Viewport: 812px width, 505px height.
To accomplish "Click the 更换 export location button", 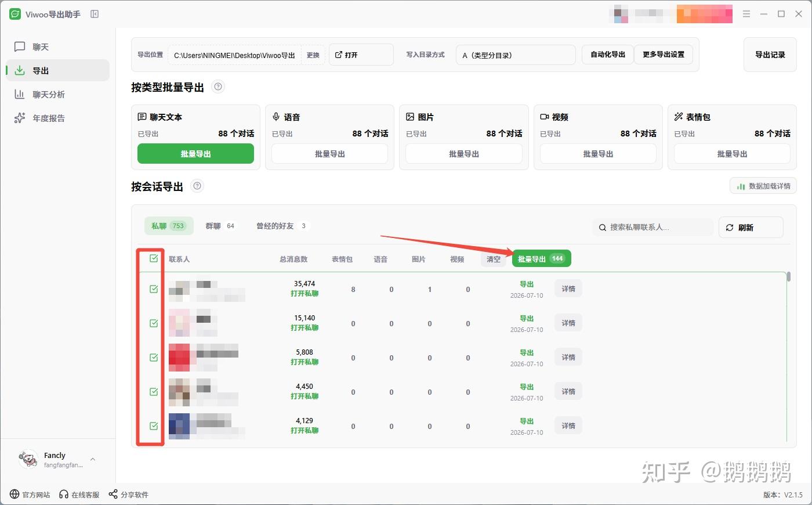I will coord(313,55).
